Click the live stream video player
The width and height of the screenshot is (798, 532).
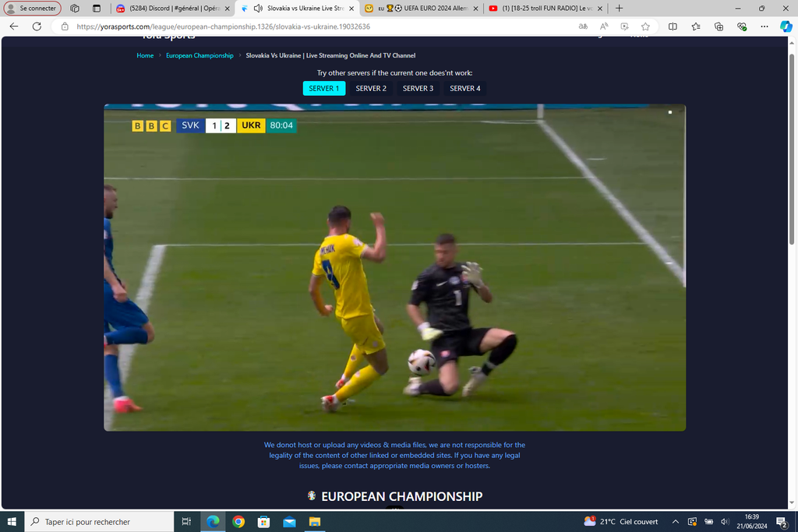(395, 268)
